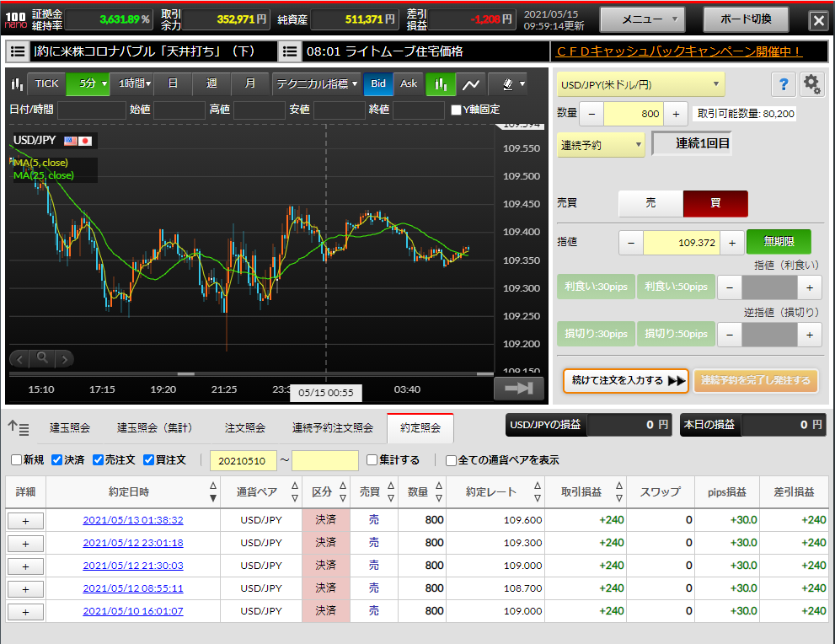Choose 買 (buy) for the order side

coord(715,203)
